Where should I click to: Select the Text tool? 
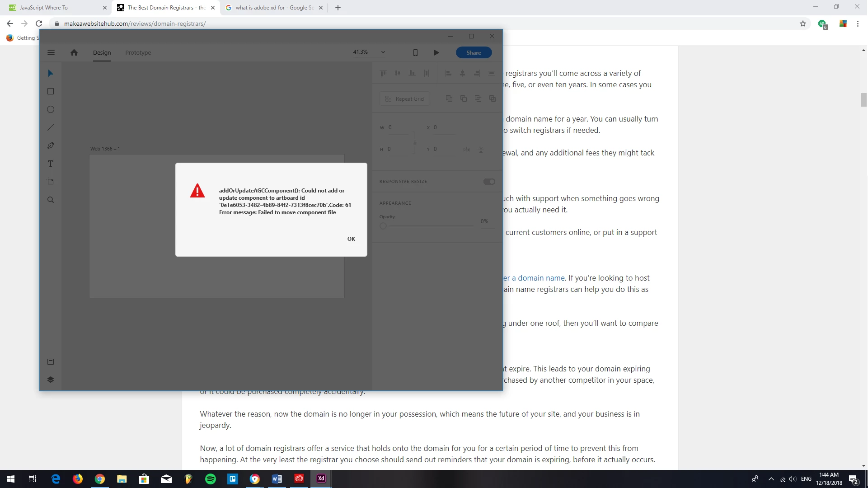coord(51,164)
